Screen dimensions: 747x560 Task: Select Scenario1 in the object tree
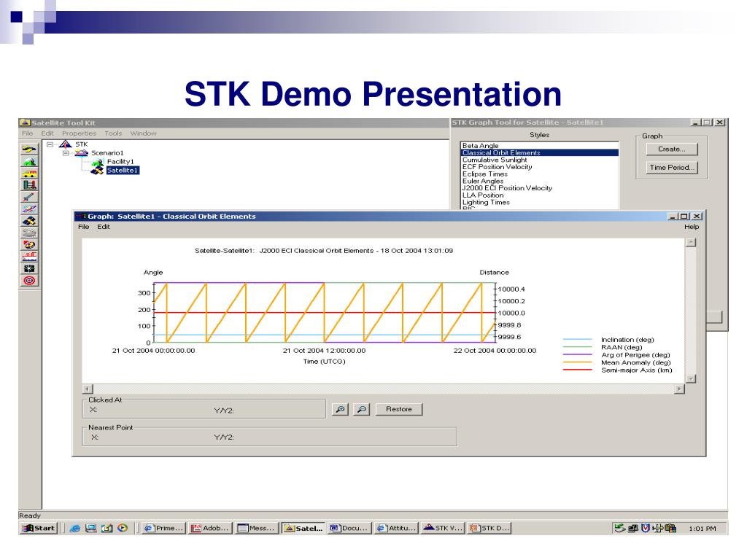(107, 153)
